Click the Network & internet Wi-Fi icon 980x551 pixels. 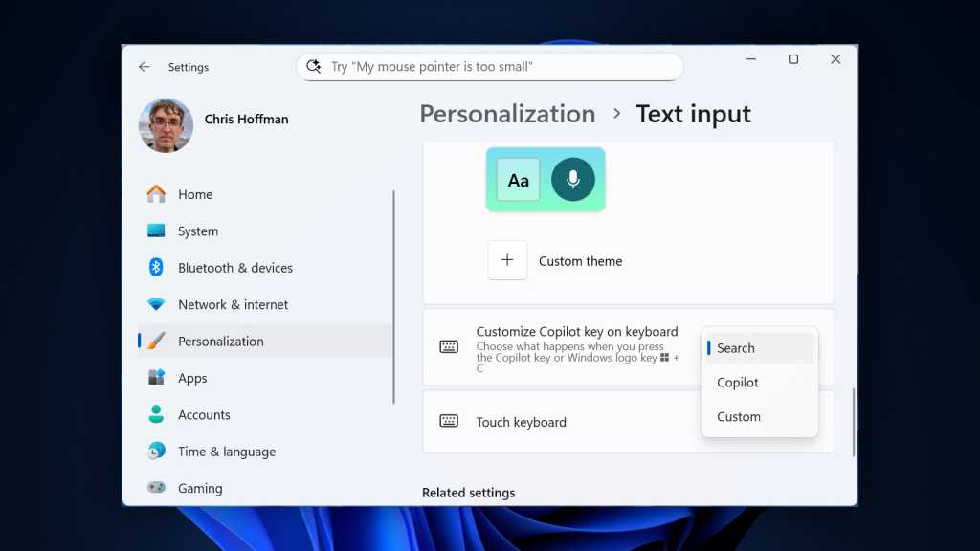coord(156,304)
